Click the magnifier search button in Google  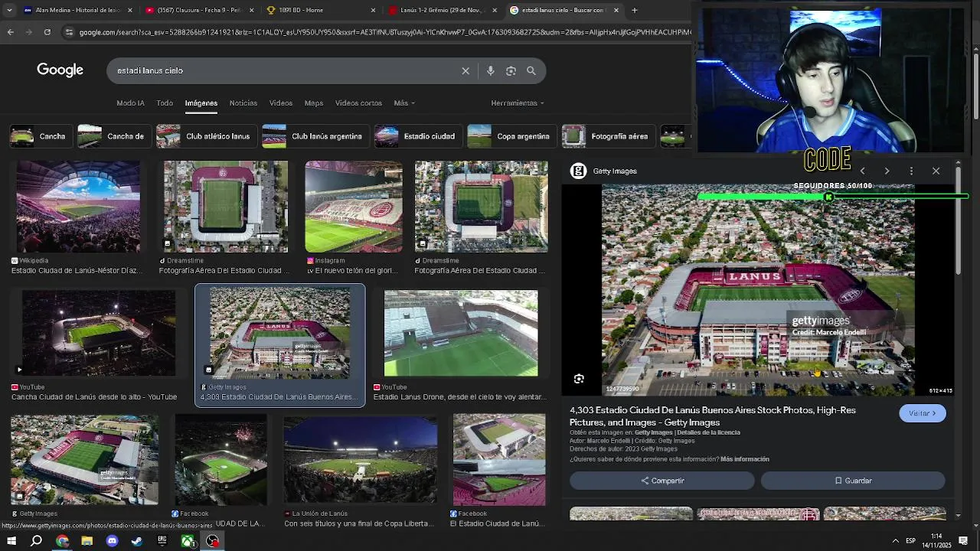click(x=531, y=70)
